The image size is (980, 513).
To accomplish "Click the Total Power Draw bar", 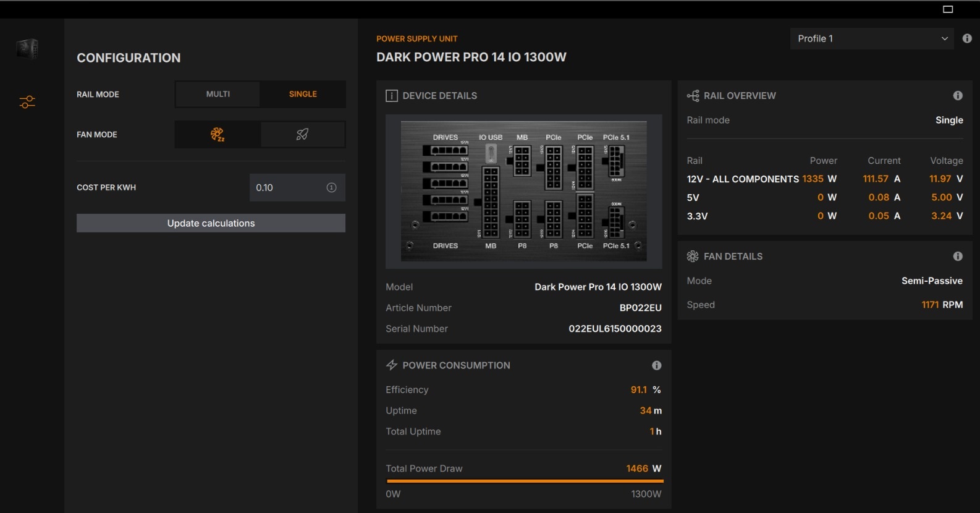I will [525, 480].
